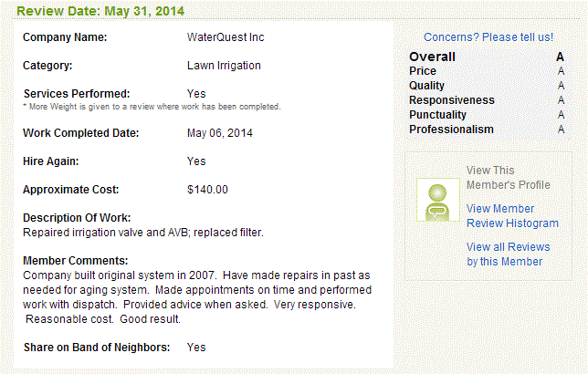Click the Review Date May 31, 2014 heading

tap(100, 11)
